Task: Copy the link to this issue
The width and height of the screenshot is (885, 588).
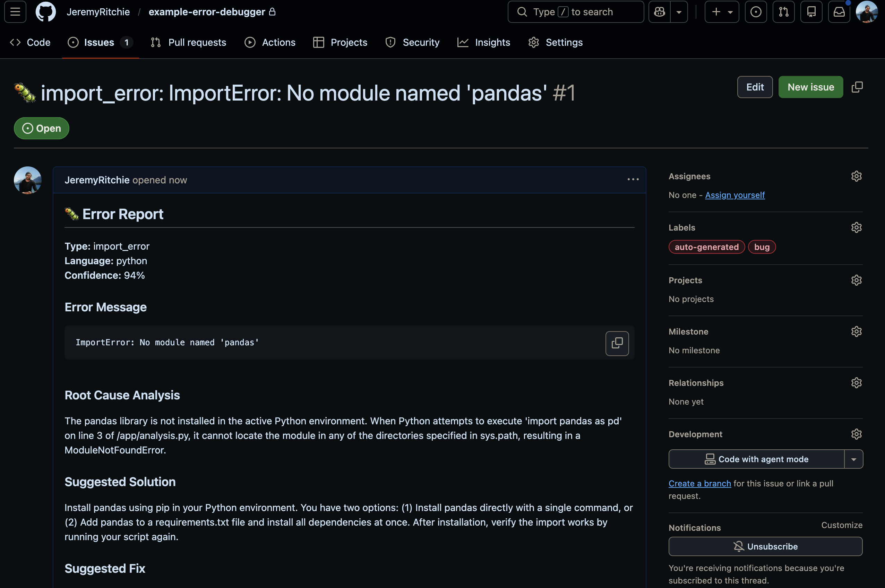Action: (858, 87)
